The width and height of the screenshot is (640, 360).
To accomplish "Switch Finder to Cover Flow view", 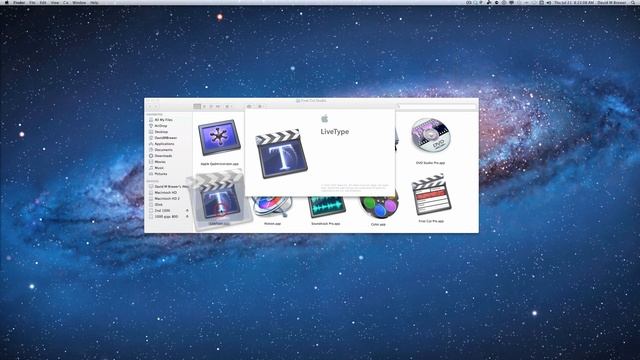I will coord(218,107).
